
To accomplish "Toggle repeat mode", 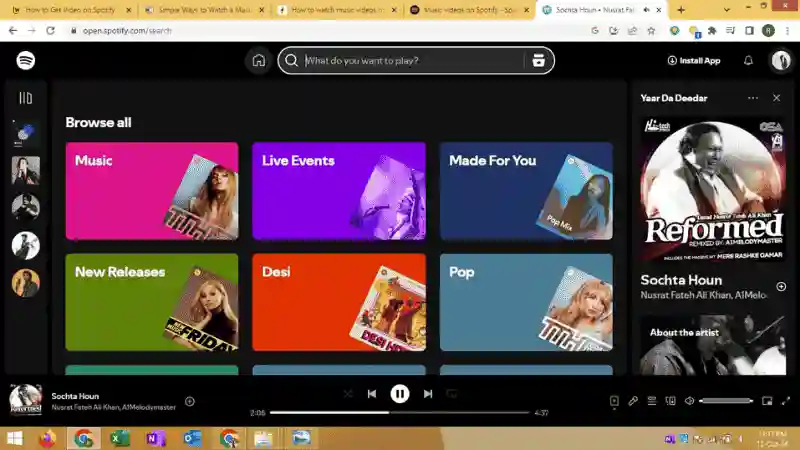I will pyautogui.click(x=452, y=394).
